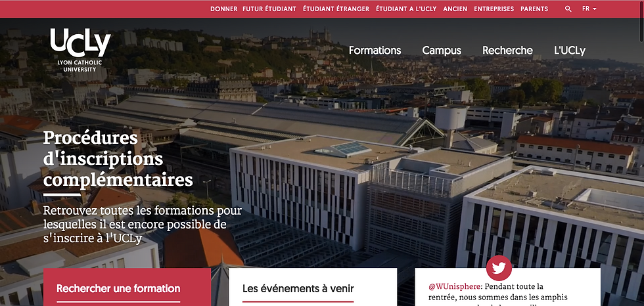Click the DONNER link in top bar
Image resolution: width=644 pixels, height=306 pixels.
click(x=224, y=9)
